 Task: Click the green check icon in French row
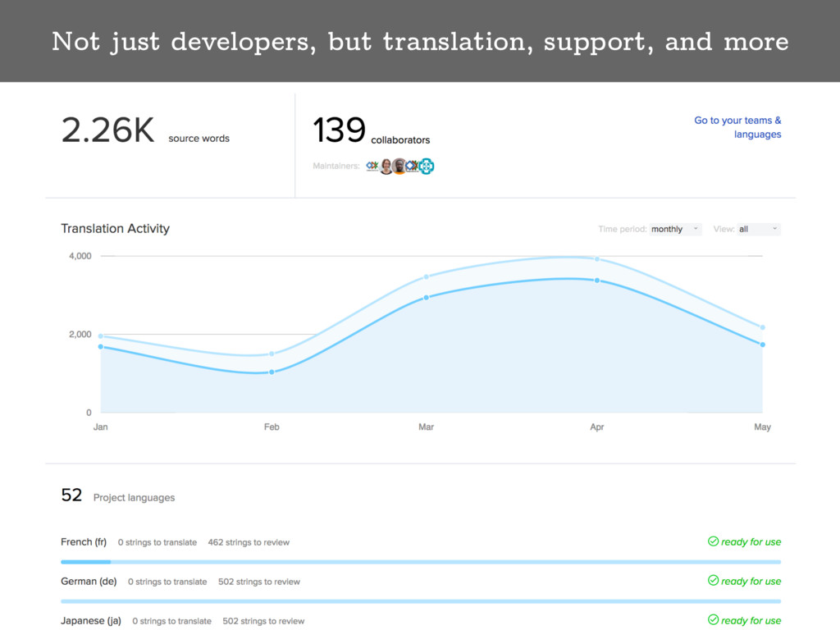pos(713,541)
